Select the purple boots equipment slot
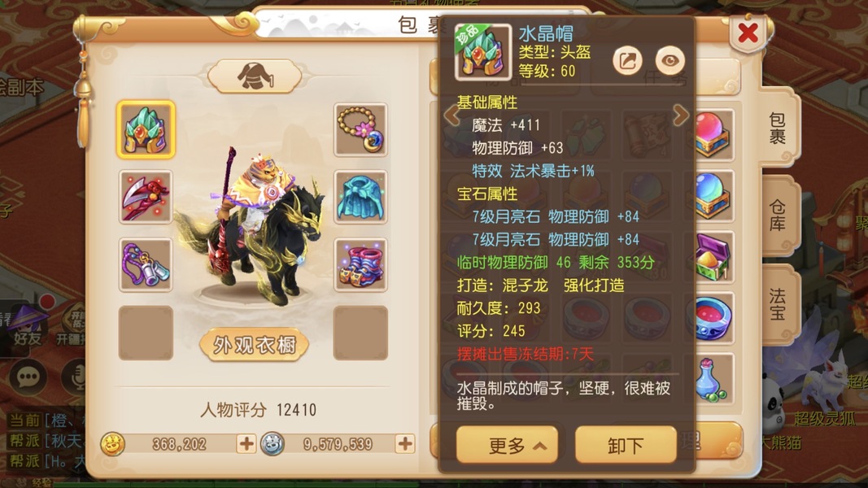The image size is (868, 488). tap(360, 265)
